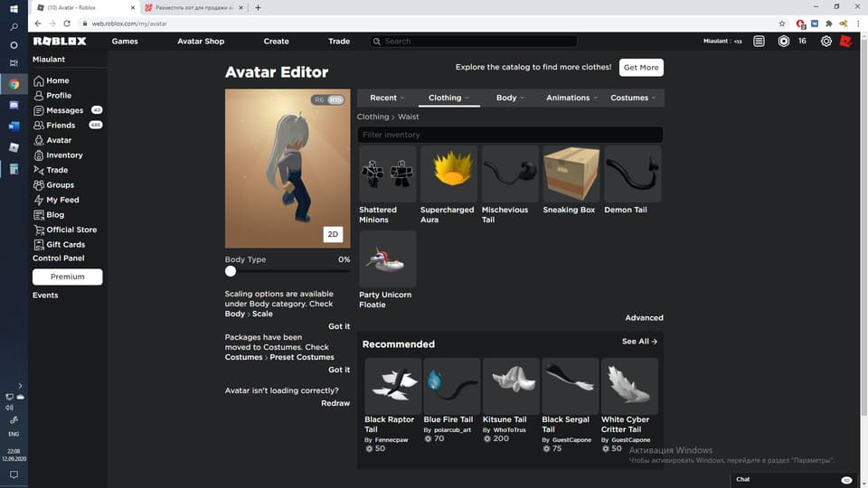Open the Costumes dropdown tab
868x488 pixels.
pyautogui.click(x=633, y=98)
